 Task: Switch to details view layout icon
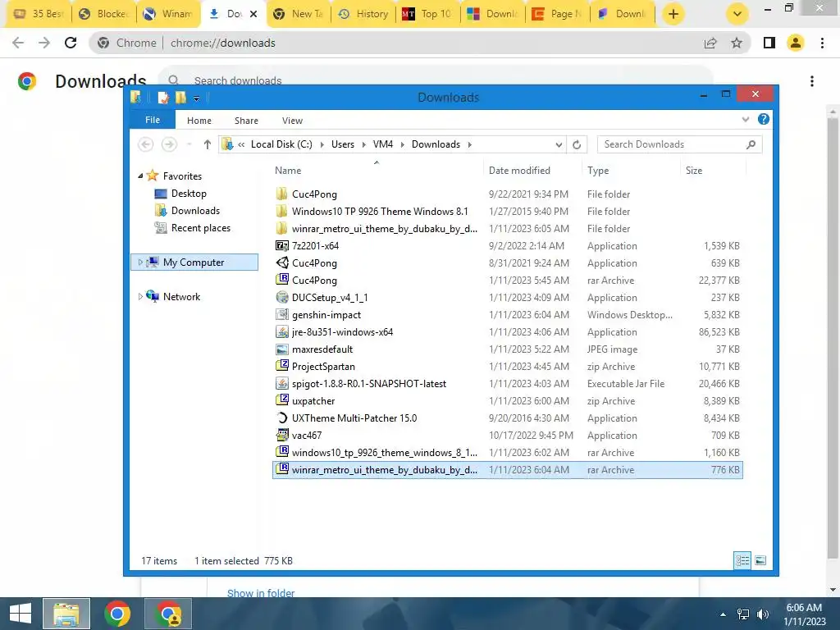[x=742, y=560]
